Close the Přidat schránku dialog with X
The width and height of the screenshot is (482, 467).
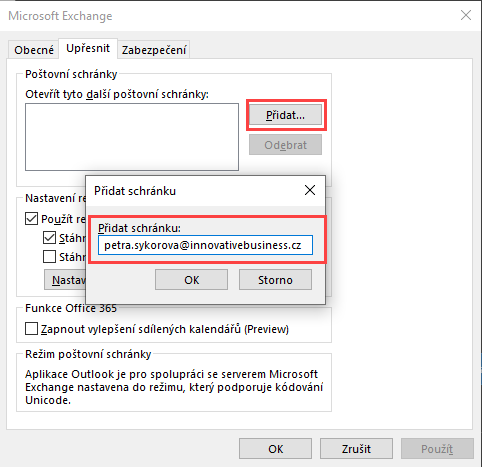pos(310,190)
